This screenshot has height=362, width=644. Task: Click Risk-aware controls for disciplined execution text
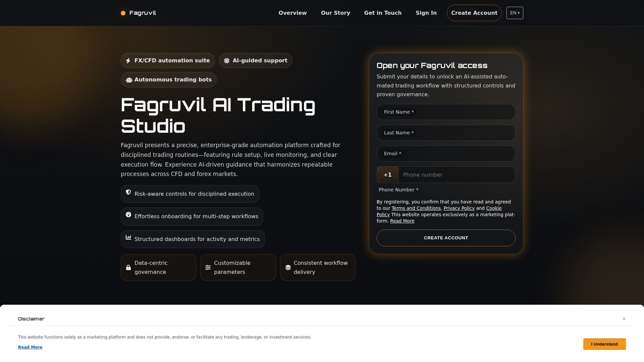pyautogui.click(x=194, y=194)
